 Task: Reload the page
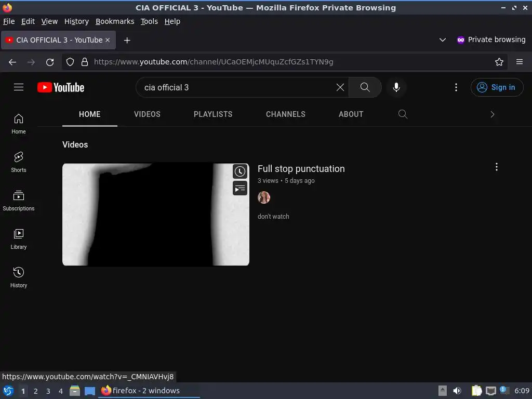50,62
